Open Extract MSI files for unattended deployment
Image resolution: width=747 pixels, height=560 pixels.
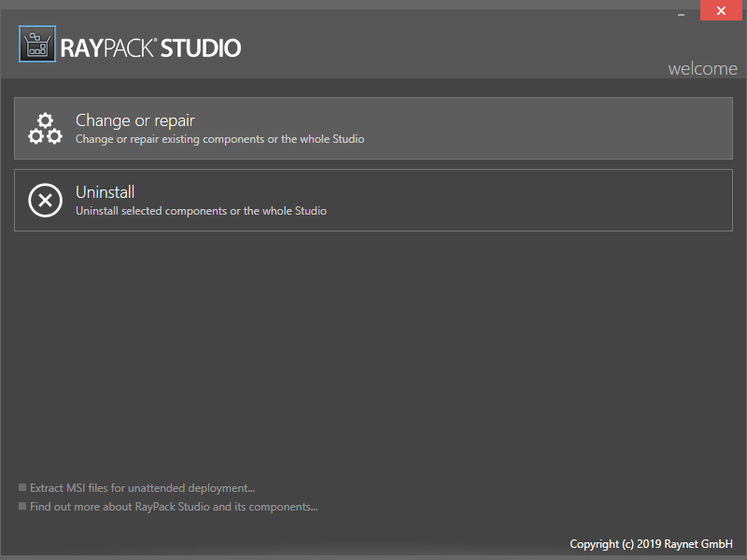(142, 488)
